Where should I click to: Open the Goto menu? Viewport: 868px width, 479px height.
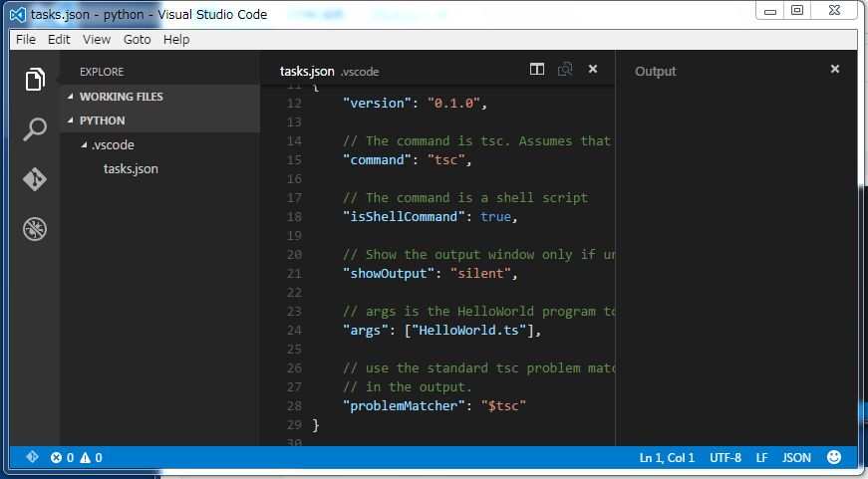[138, 39]
